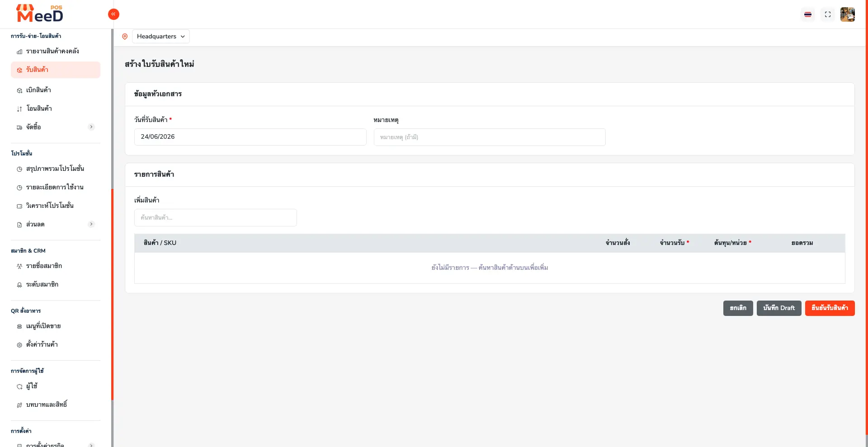The image size is (868, 447).
Task: Click the ยืนยันรับสินค้า confirm button
Action: [830, 308]
